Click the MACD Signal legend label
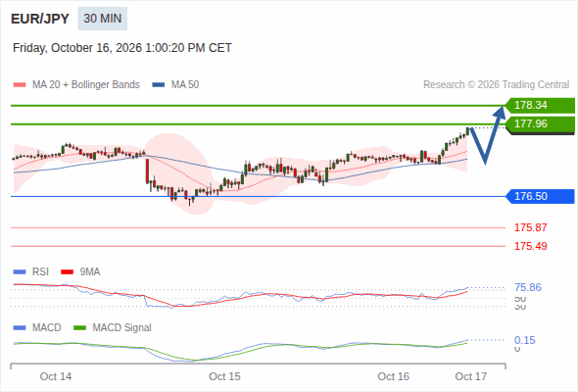 point(122,328)
